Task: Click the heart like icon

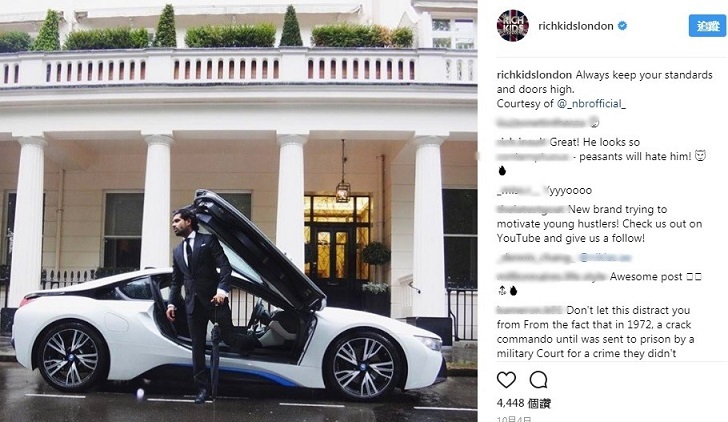Action: 506,380
